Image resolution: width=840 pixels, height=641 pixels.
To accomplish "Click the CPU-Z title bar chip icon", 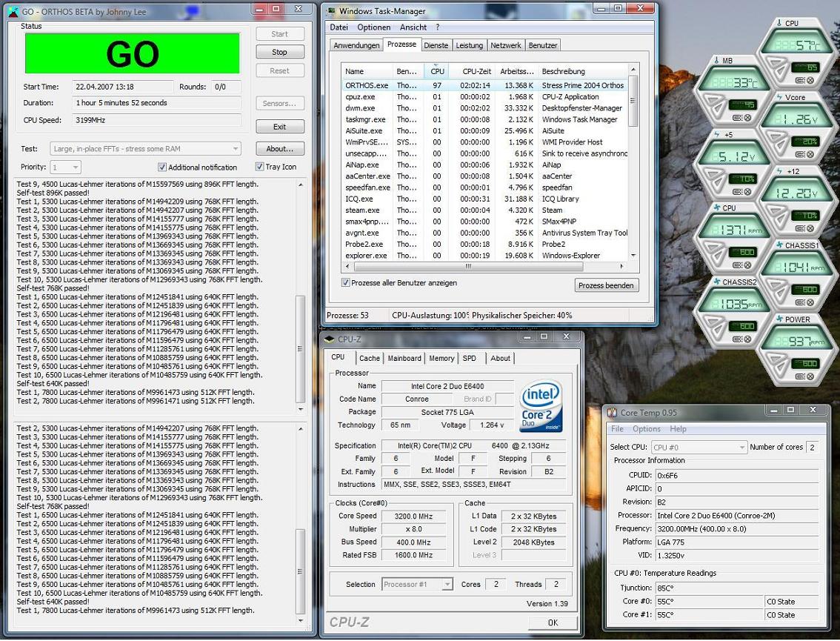I will [x=330, y=339].
